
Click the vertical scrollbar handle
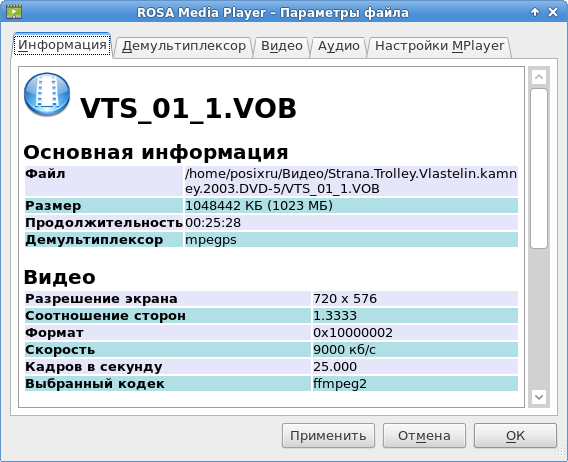coord(539,168)
